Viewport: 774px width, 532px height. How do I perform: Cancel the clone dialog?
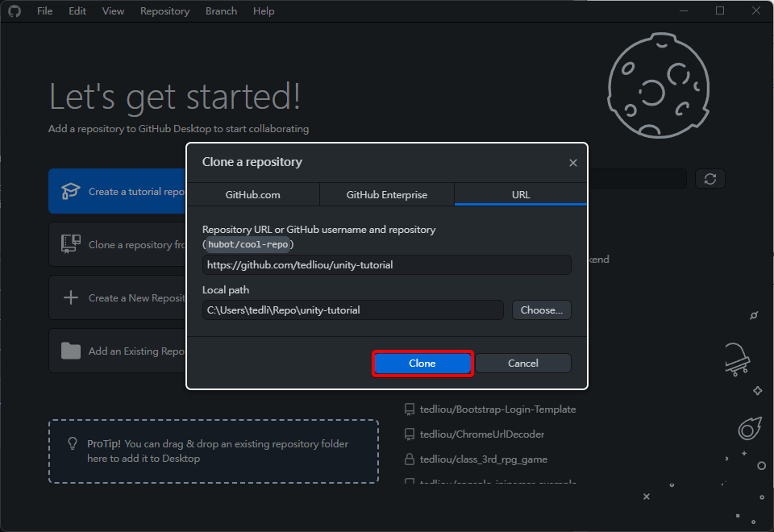(x=522, y=364)
